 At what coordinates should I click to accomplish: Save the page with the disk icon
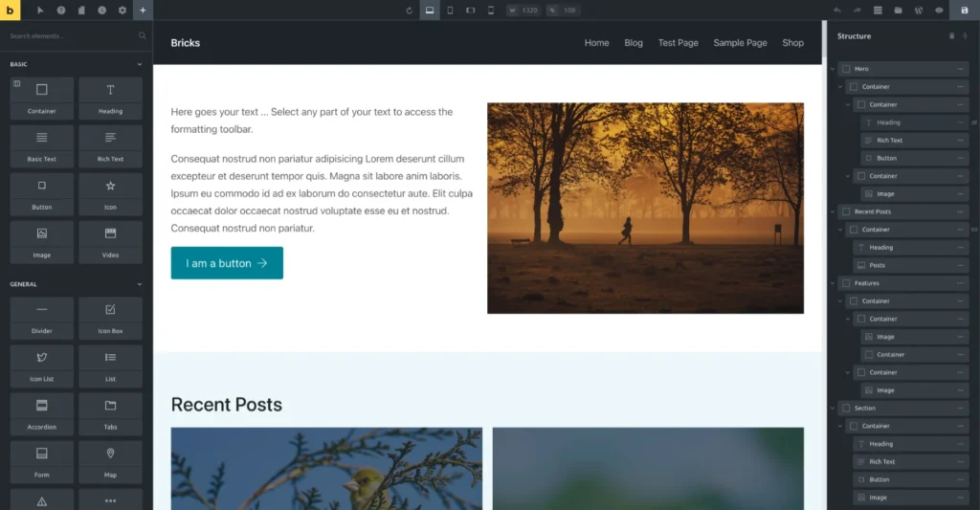(x=964, y=11)
